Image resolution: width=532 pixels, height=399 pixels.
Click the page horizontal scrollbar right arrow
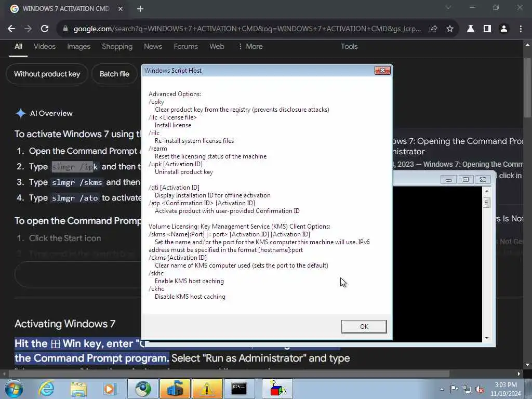click(519, 374)
